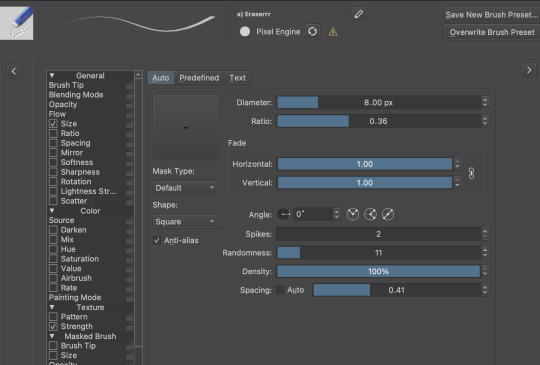Image resolution: width=540 pixels, height=365 pixels.
Task: Select Painting Mode option
Action: 75,297
